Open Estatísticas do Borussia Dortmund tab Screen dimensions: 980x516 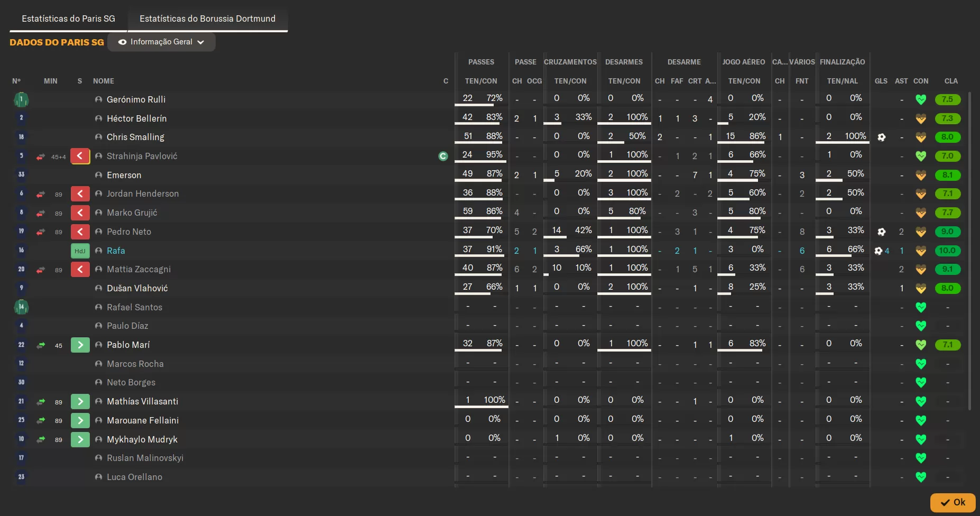coord(208,19)
